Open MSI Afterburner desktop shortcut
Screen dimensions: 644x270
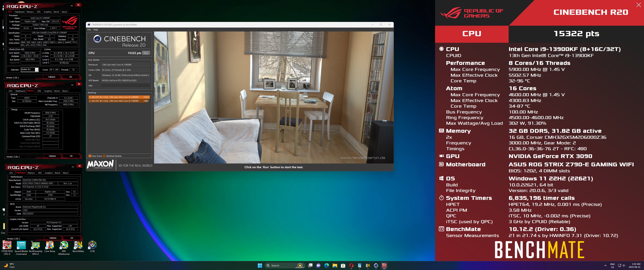click(64, 248)
